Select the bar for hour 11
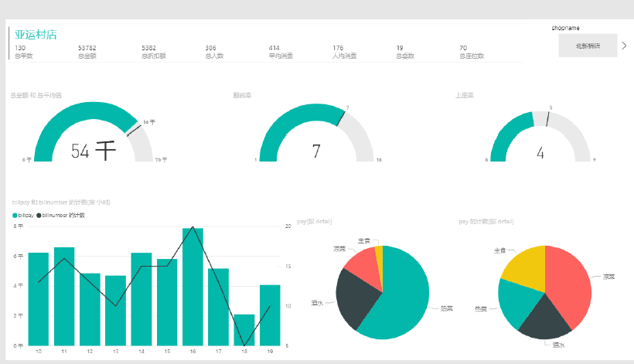 coord(64,296)
